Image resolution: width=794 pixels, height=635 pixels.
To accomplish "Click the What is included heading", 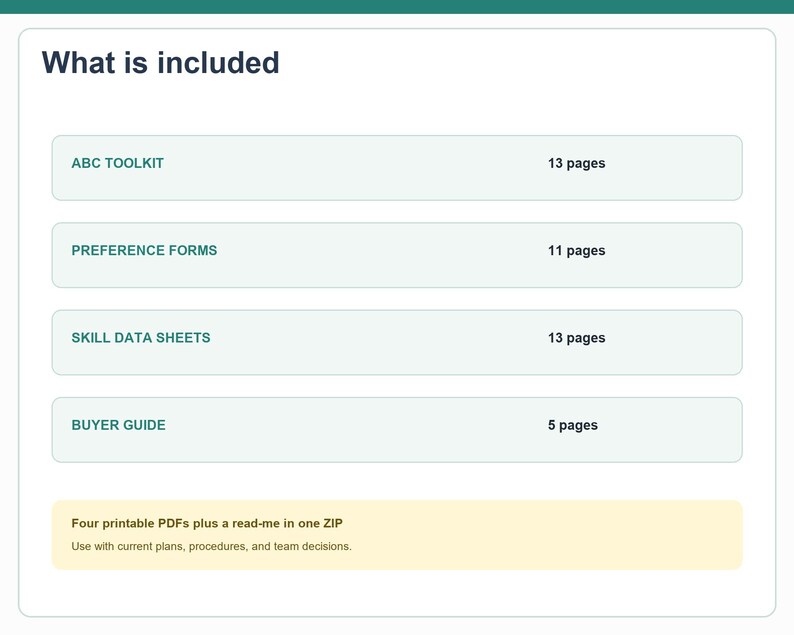I will click(160, 63).
